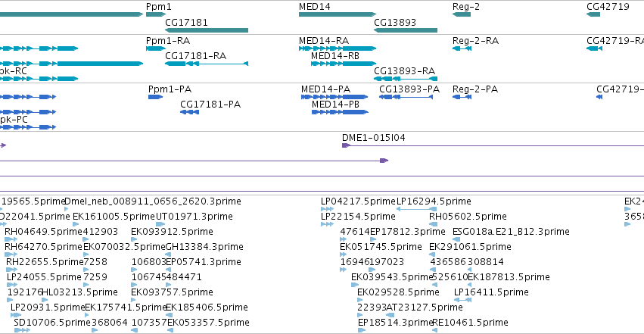Image resolution: width=644 pixels, height=334 pixels.
Task: Open EST LP22154.5prime
Action: [x=358, y=217]
